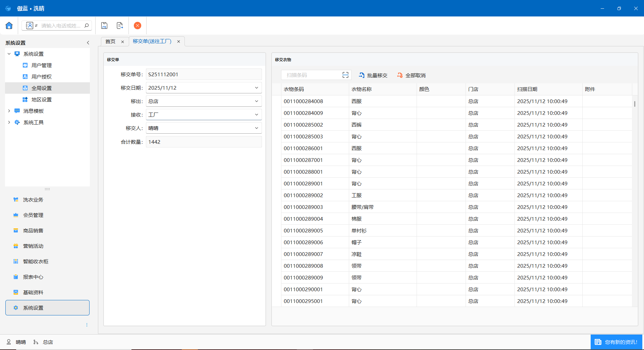
Task: Collapse the 系统设置 side panel chevron
Action: 88,43
